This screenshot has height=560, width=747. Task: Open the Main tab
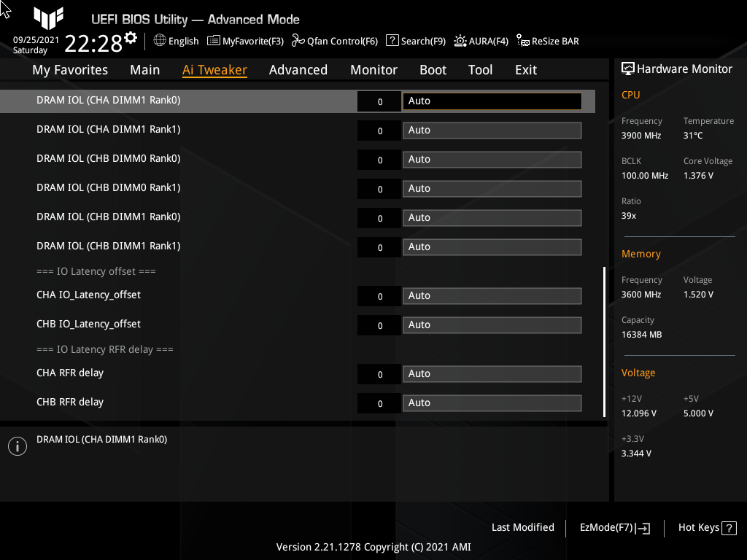coord(145,70)
